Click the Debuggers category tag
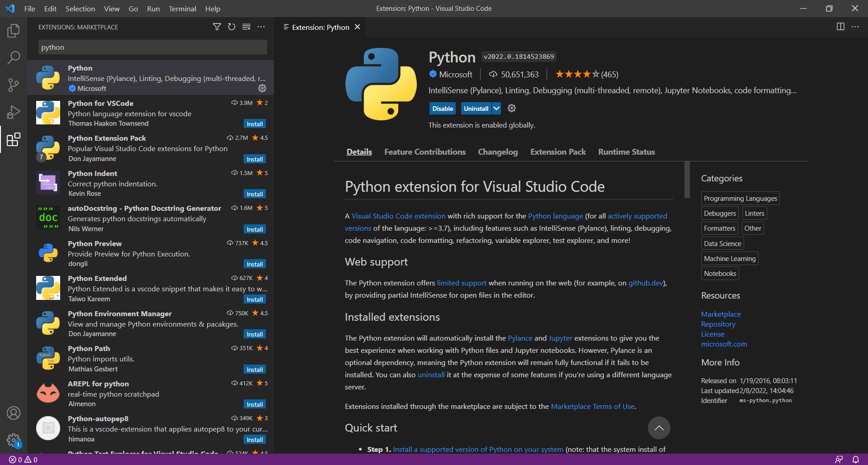 [x=720, y=214]
